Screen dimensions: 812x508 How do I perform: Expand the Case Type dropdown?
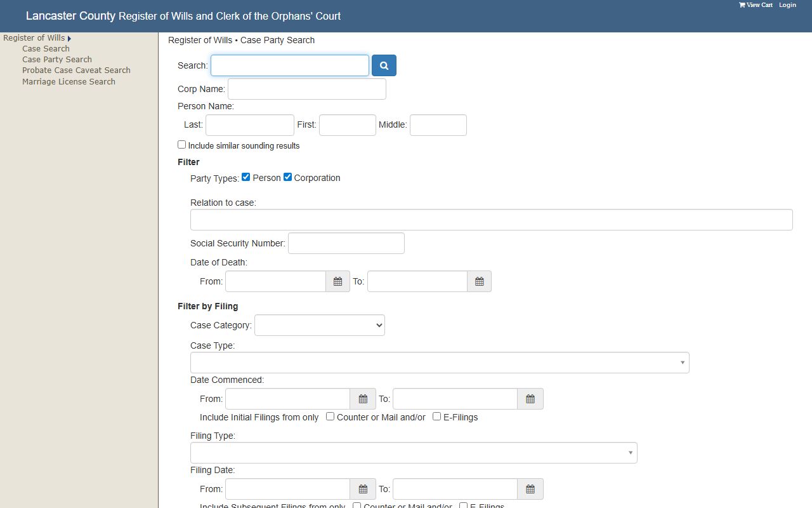coord(440,363)
